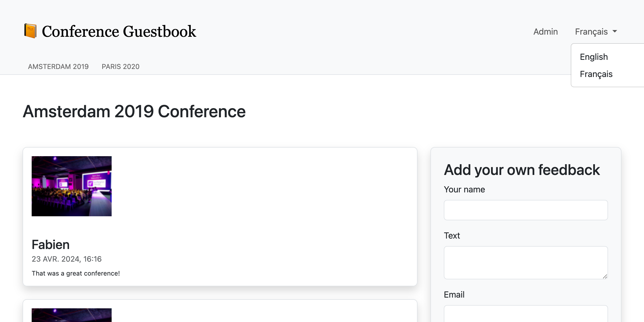Viewport: 644px width, 322px height.
Task: Click the dropdown caret next to Français
Action: (615, 32)
